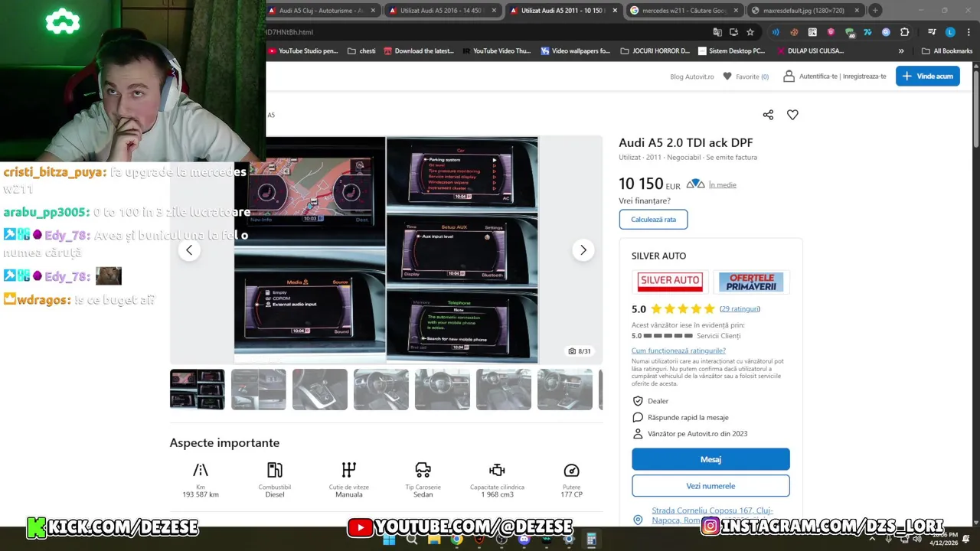The image size is (980, 551).
Task: Open the QR code extension icon
Action: click(x=812, y=32)
